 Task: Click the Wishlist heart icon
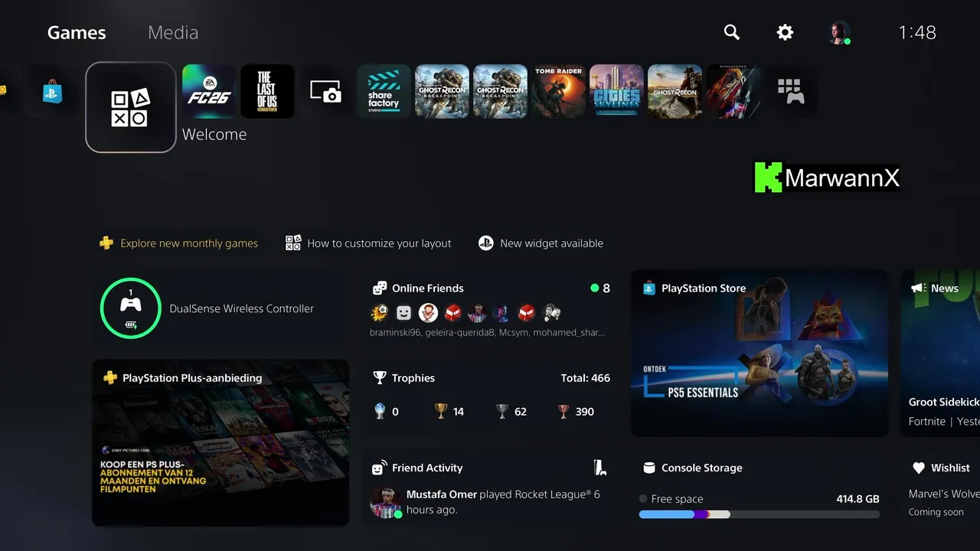click(919, 468)
